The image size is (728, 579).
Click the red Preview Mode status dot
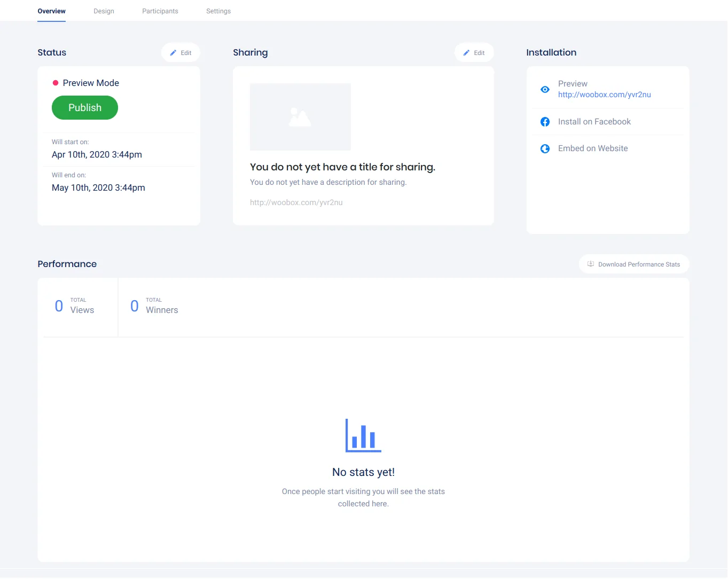coord(56,83)
